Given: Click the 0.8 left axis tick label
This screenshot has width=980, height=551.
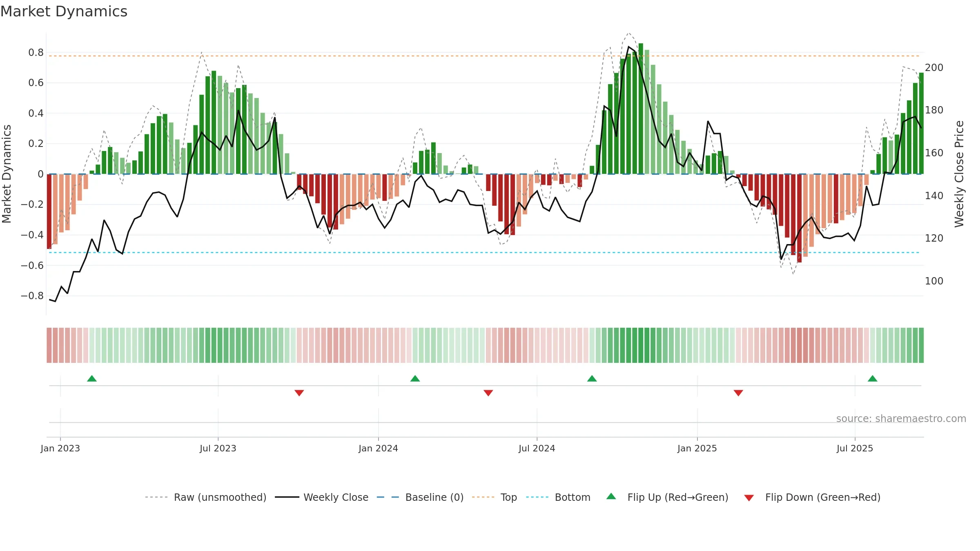Looking at the screenshot, I should 36,52.
